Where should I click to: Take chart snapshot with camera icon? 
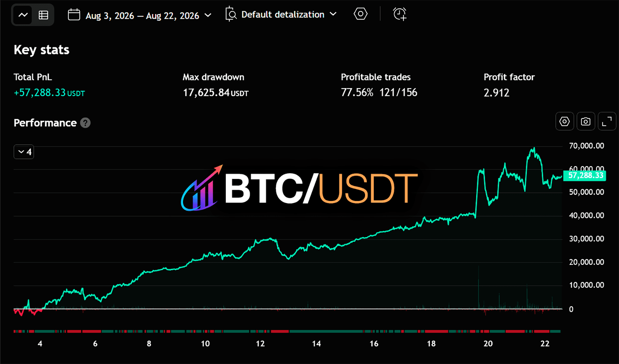click(x=586, y=122)
